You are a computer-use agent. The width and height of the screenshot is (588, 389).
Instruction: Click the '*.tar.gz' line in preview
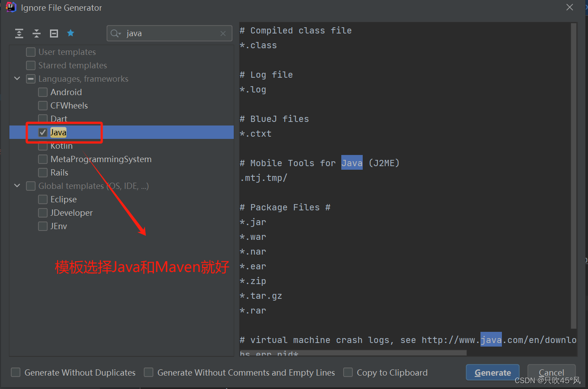[x=261, y=296]
